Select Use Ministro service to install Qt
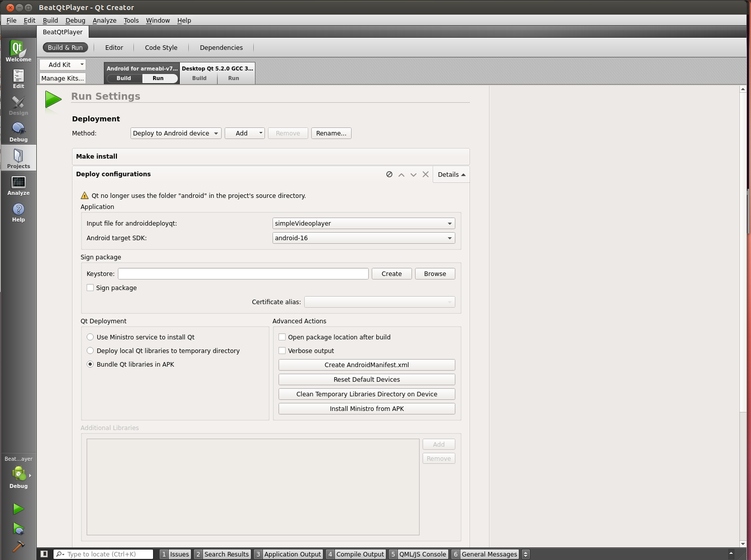The width and height of the screenshot is (751, 560). pos(90,337)
